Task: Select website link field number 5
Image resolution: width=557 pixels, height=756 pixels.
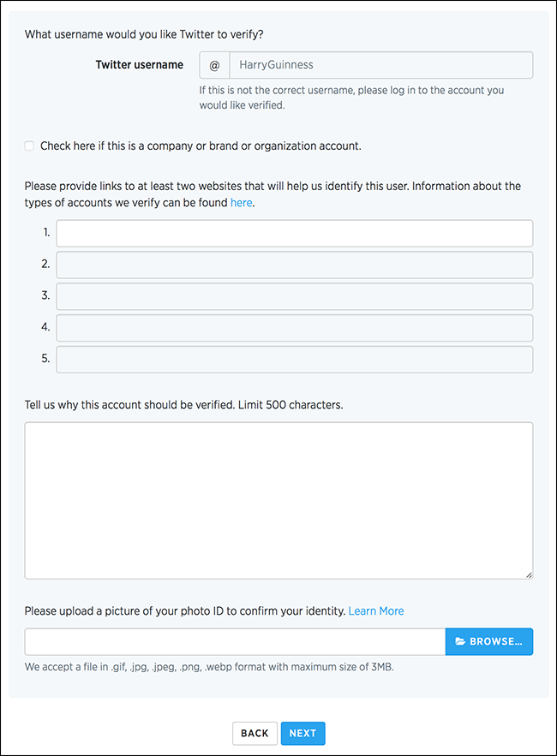Action: [x=294, y=360]
